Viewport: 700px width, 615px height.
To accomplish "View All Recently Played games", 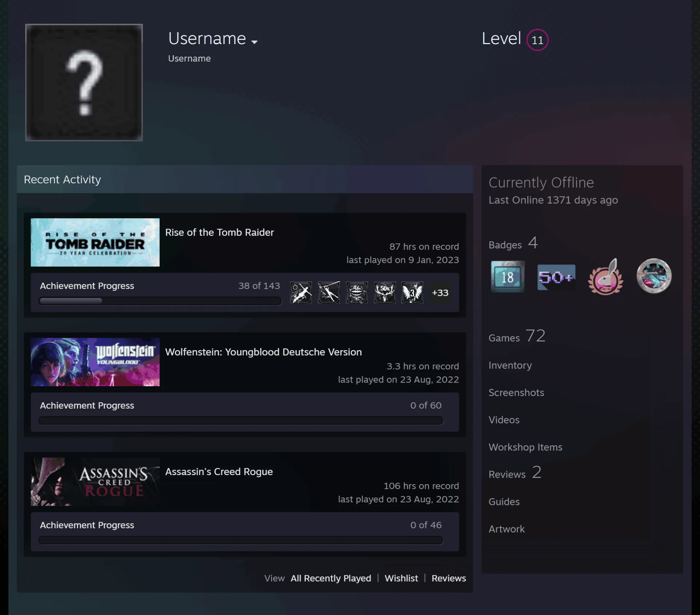I will click(331, 578).
